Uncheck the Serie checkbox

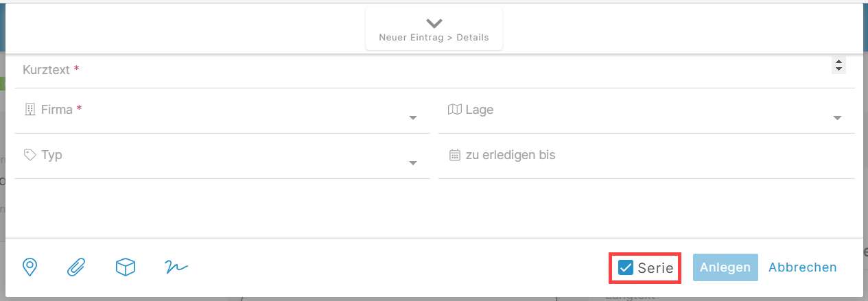point(626,267)
